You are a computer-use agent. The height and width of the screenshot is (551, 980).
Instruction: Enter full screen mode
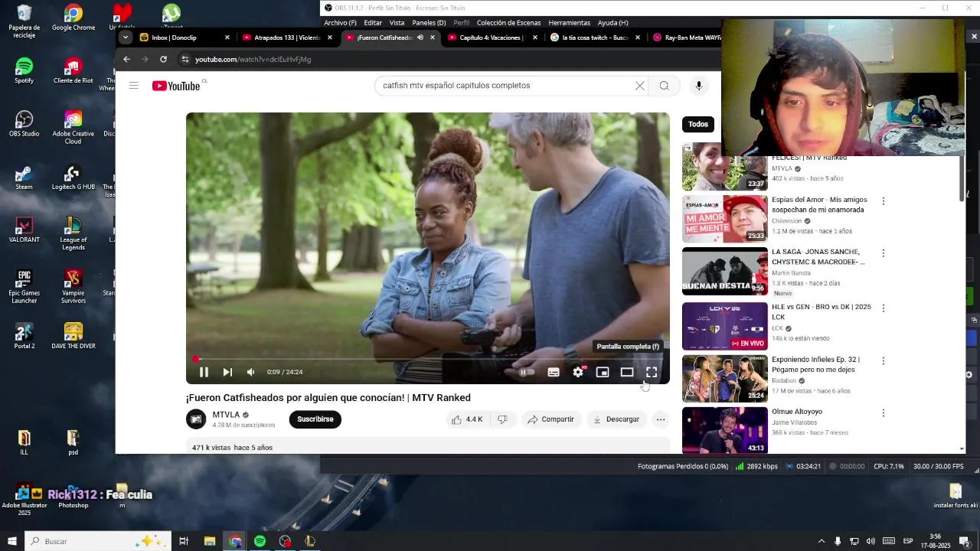click(652, 372)
